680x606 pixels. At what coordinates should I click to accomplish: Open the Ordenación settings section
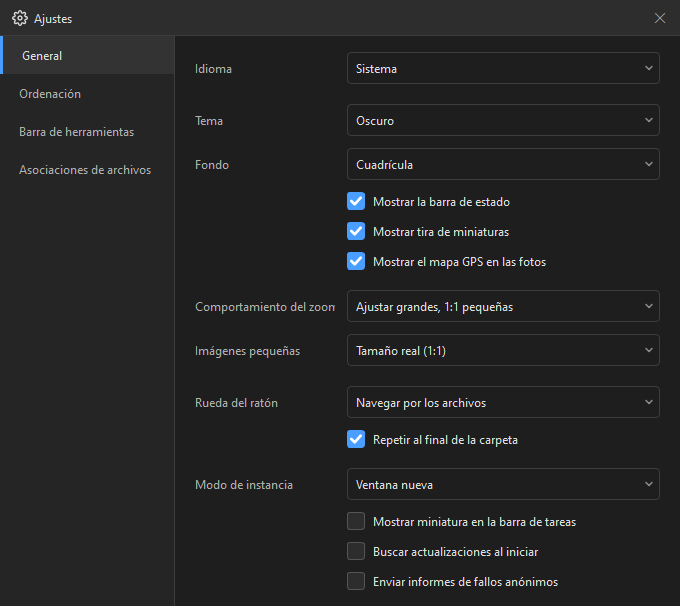click(x=87, y=94)
